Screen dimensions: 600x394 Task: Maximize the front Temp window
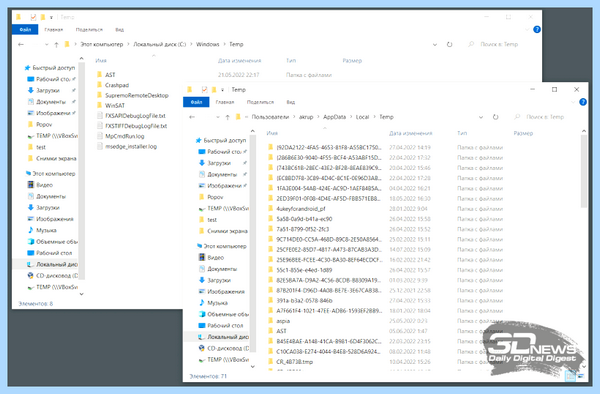point(554,90)
